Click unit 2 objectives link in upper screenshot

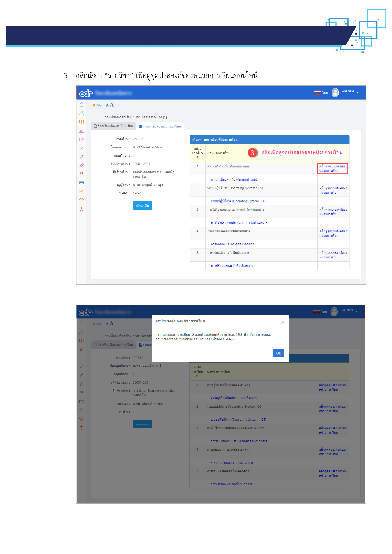tap(333, 190)
